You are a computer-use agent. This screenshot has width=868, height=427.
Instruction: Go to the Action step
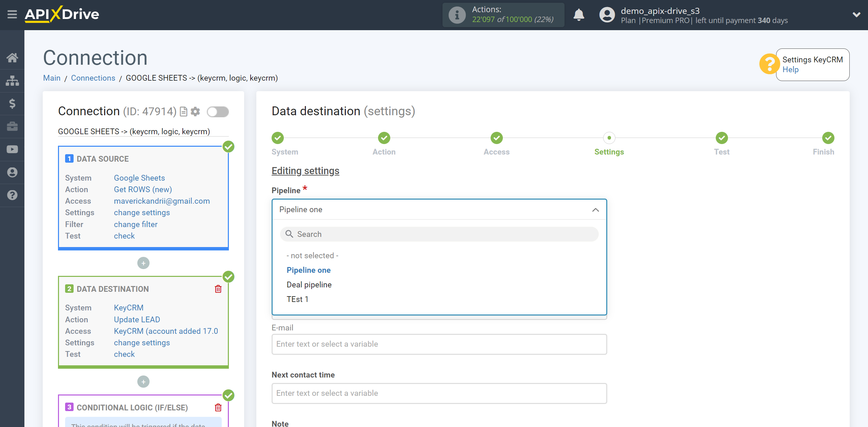point(384,138)
